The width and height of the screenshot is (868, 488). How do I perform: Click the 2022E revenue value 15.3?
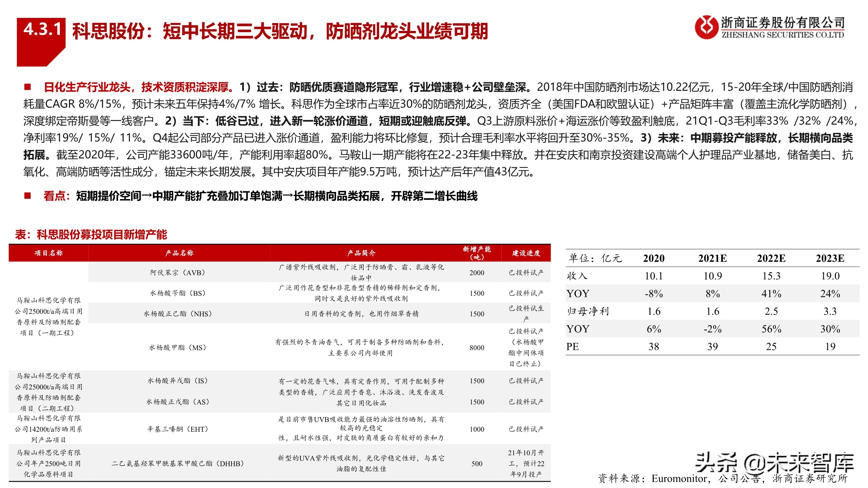(x=771, y=276)
